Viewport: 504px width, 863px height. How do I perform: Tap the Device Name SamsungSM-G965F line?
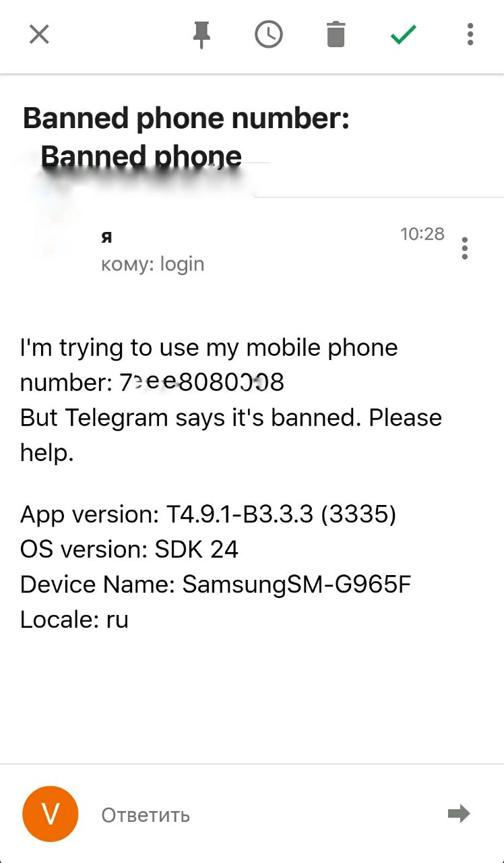tap(216, 585)
